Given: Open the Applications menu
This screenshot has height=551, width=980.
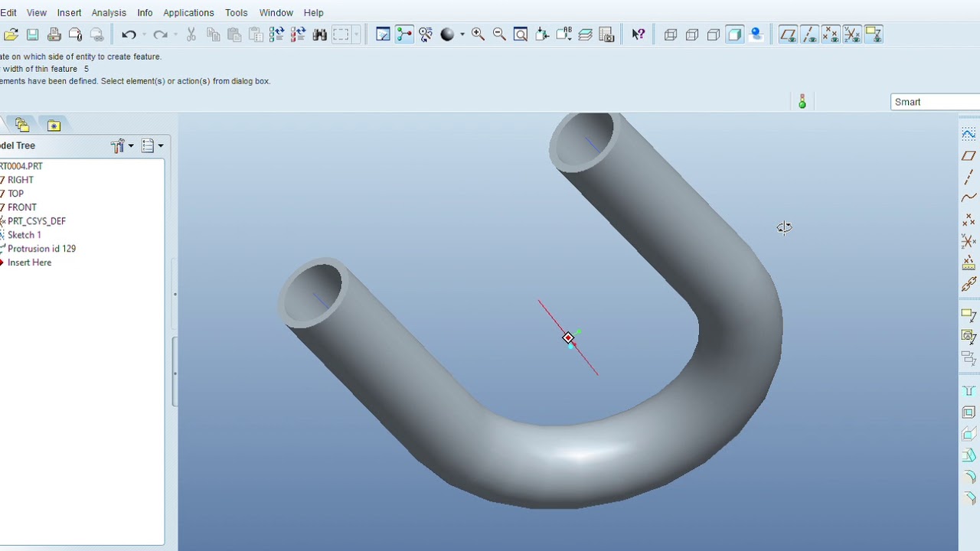Looking at the screenshot, I should (x=188, y=12).
